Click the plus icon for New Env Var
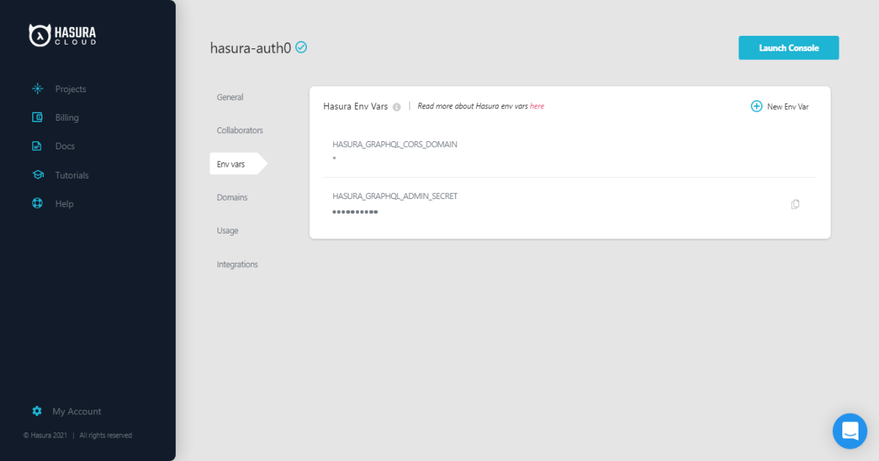 click(x=756, y=106)
